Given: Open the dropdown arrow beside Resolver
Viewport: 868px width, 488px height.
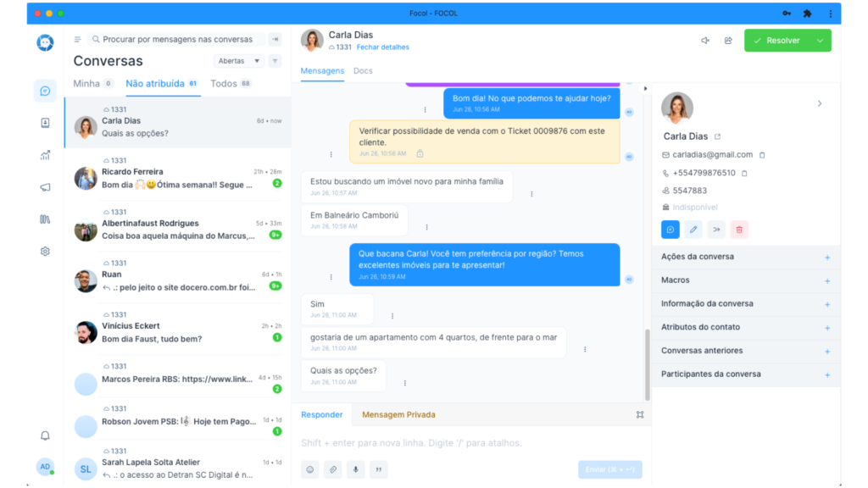Looking at the screenshot, I should [x=820, y=41].
